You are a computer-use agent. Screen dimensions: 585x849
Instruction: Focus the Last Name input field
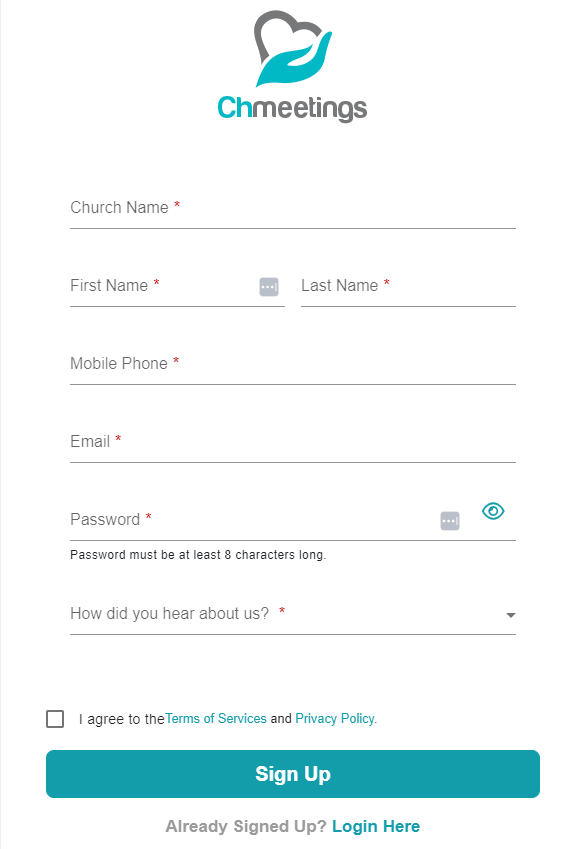(x=408, y=286)
